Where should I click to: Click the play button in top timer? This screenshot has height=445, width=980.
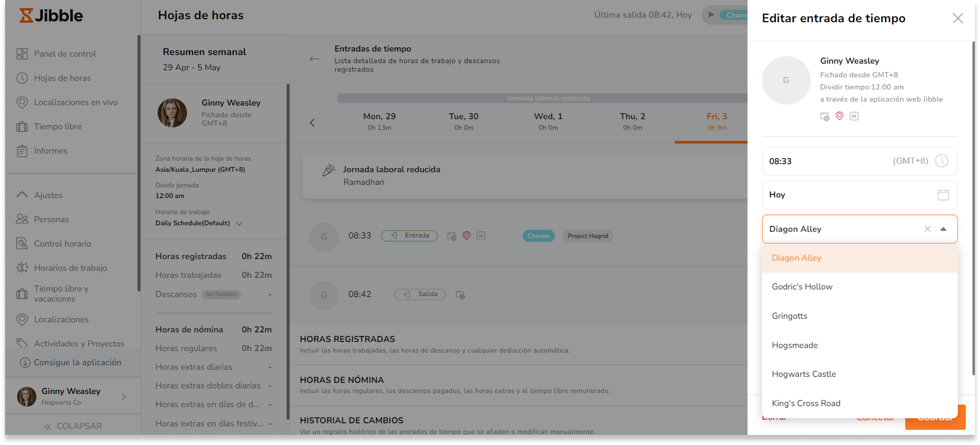[711, 15]
